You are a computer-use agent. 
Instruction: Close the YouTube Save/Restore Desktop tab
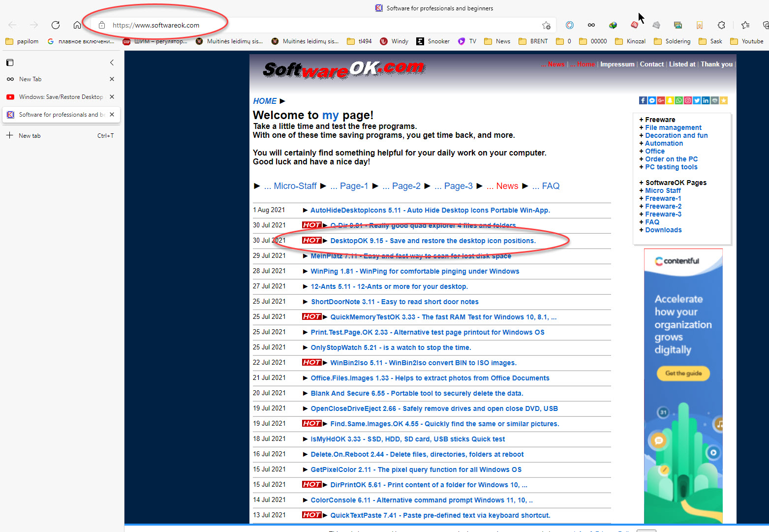[112, 97]
